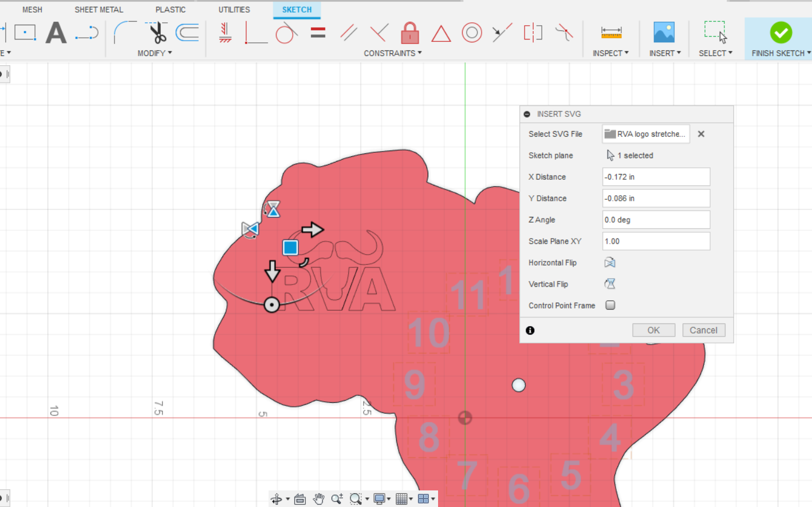Open the Orbit type dropdown arrow
Screen dimensions: 812x507
(x=287, y=499)
